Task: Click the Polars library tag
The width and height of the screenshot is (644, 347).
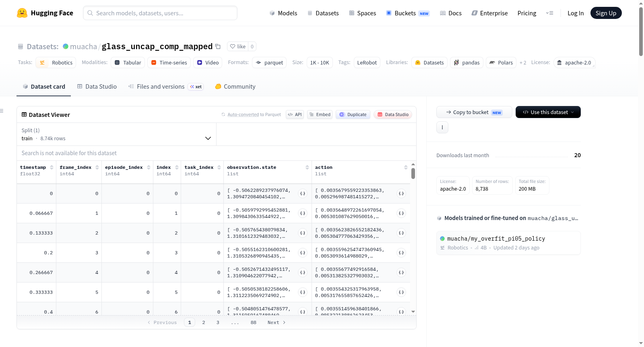Action: (x=501, y=62)
